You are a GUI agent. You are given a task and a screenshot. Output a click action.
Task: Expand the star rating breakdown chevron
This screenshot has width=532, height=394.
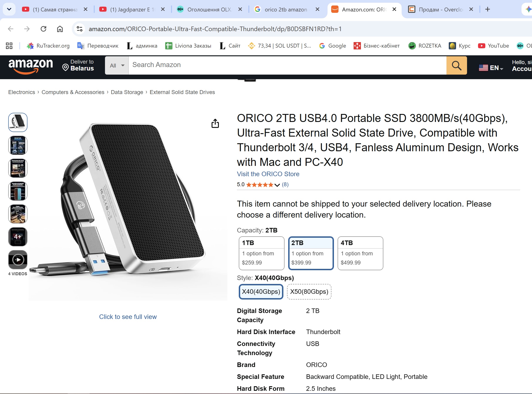(x=277, y=185)
